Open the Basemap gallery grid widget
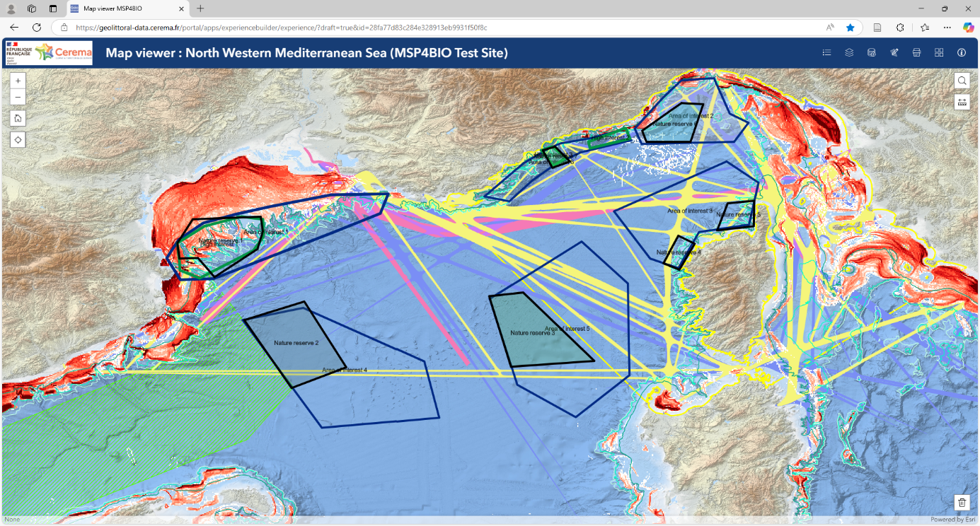This screenshot has height=526, width=980. pyautogui.click(x=939, y=52)
